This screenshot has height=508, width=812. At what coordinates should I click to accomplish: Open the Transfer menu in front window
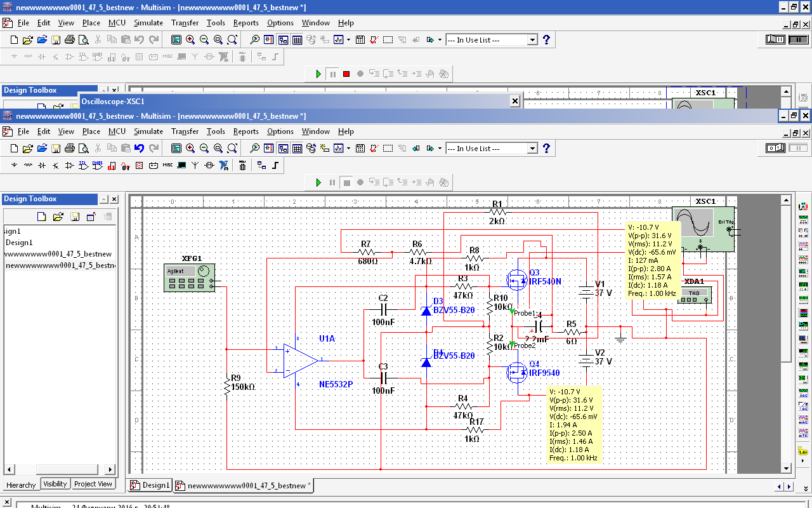pyautogui.click(x=185, y=131)
